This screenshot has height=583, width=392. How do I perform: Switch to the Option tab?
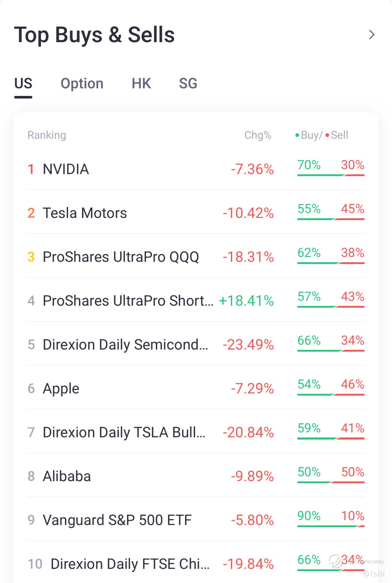(x=82, y=83)
